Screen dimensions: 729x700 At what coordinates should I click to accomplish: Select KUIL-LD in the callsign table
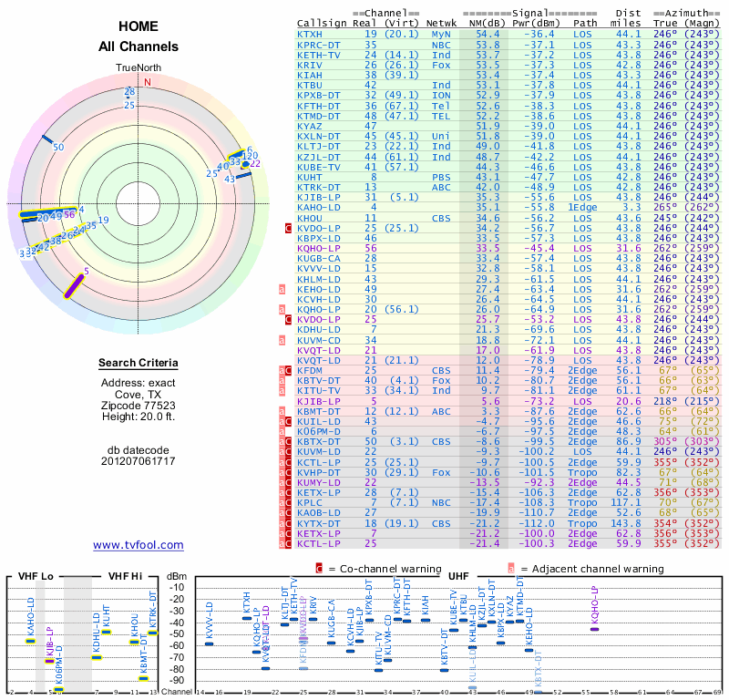pyautogui.click(x=318, y=421)
